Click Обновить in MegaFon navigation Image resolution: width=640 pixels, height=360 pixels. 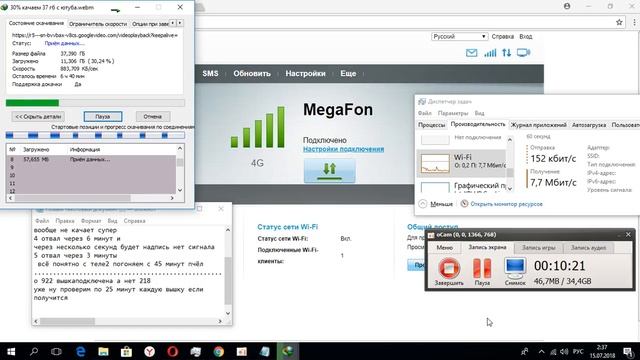(252, 73)
